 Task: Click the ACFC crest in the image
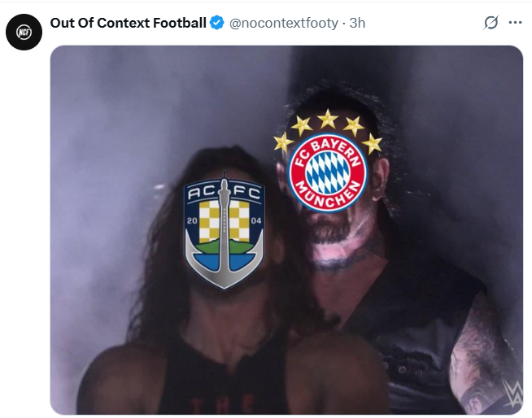coord(224,232)
